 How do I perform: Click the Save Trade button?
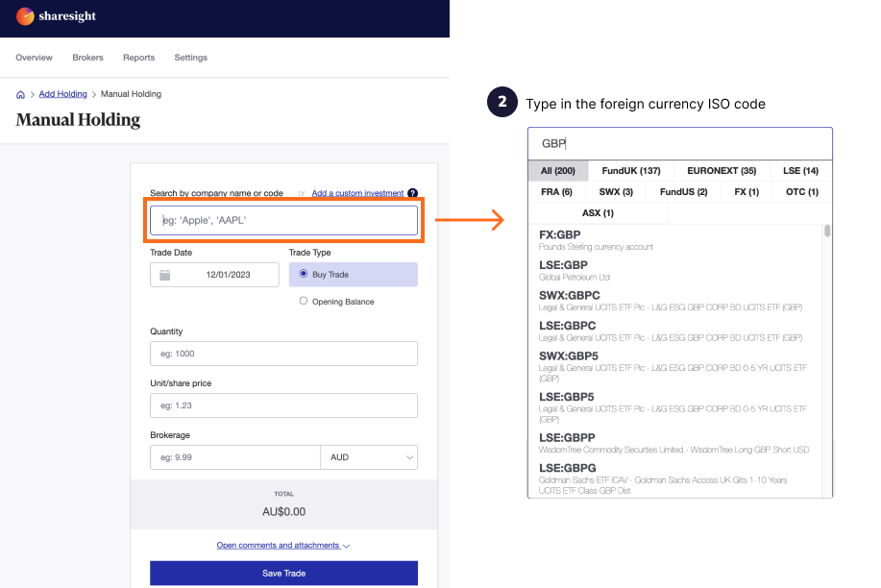282,573
